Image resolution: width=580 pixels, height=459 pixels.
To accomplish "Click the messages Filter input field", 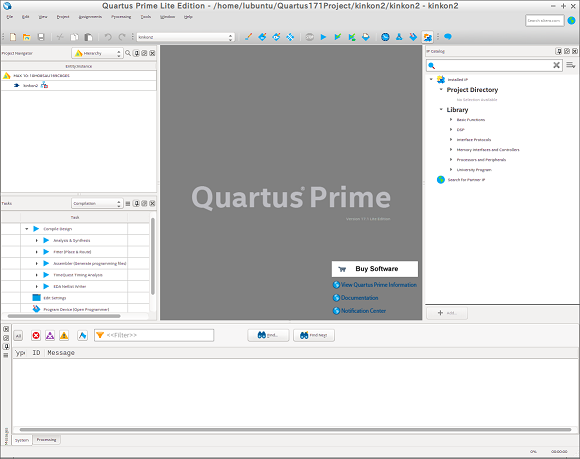I will (154, 335).
